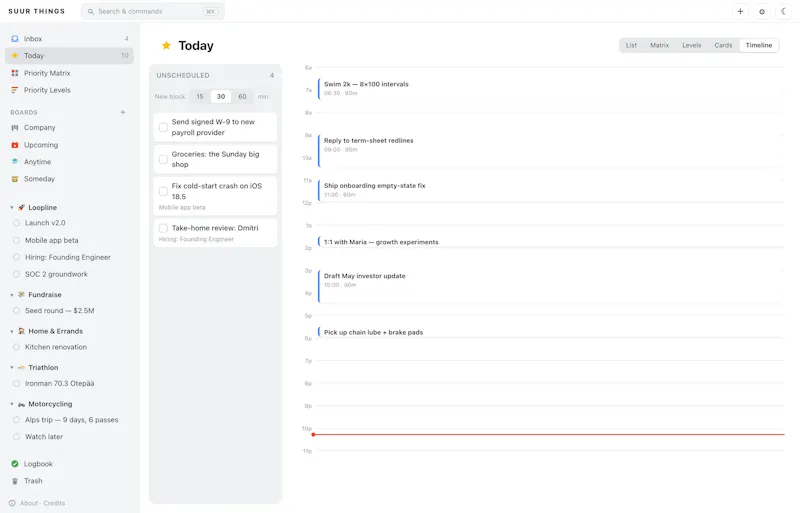Screen dimensions: 800x513
Task: Collapse the Motorcycling area
Action: pyautogui.click(x=12, y=404)
